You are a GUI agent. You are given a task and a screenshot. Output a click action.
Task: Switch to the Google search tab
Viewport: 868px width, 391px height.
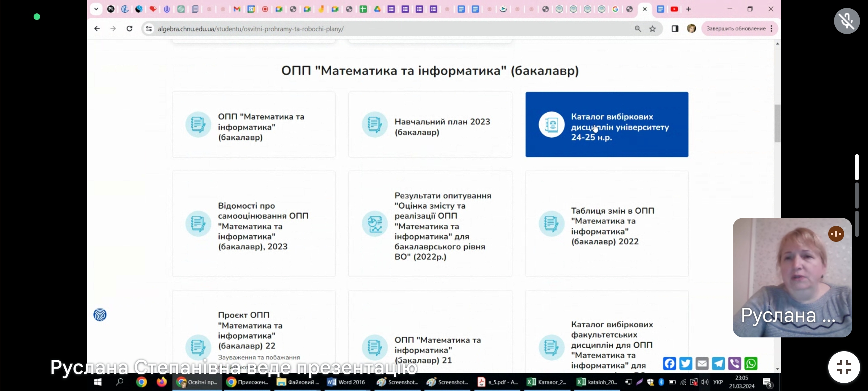pos(615,9)
